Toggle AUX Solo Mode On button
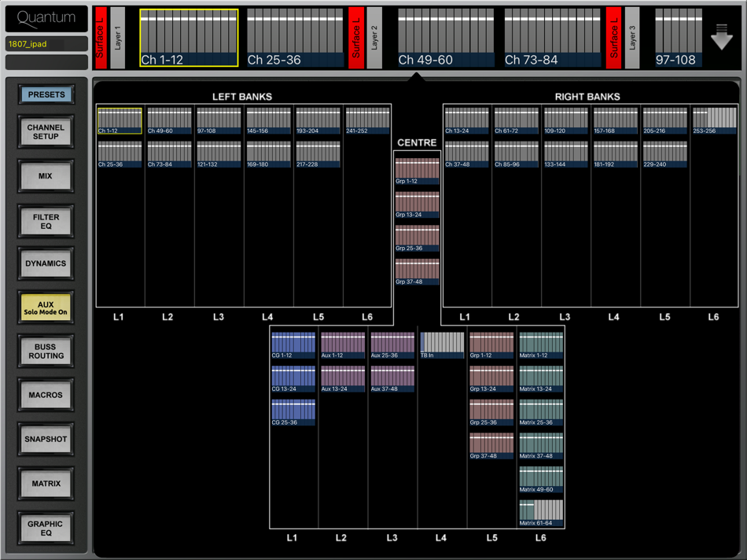The image size is (747, 560). coord(46,308)
